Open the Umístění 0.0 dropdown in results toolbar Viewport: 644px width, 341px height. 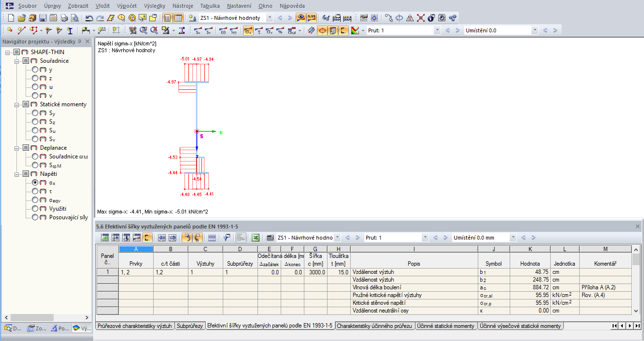click(534, 30)
